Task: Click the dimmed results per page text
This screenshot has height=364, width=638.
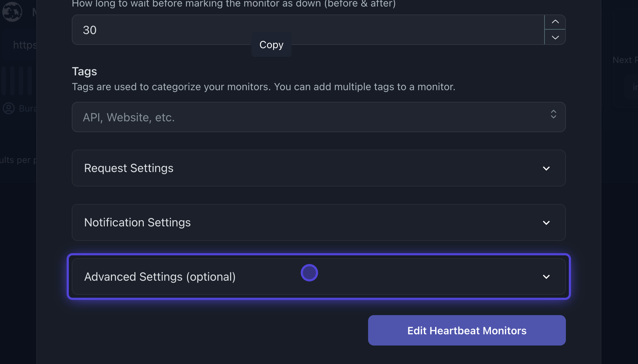Action: [x=17, y=160]
